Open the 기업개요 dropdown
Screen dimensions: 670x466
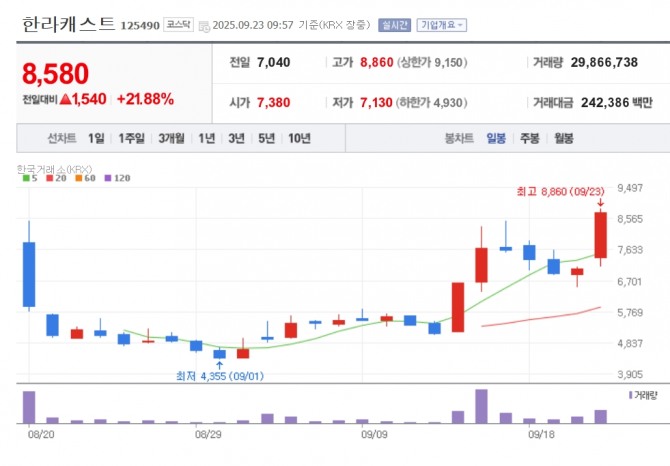(x=442, y=26)
